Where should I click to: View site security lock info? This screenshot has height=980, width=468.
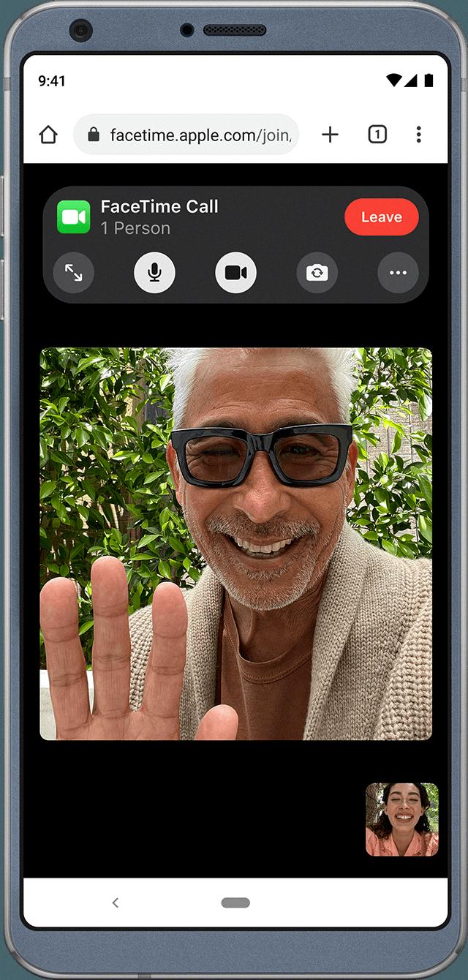coord(94,135)
